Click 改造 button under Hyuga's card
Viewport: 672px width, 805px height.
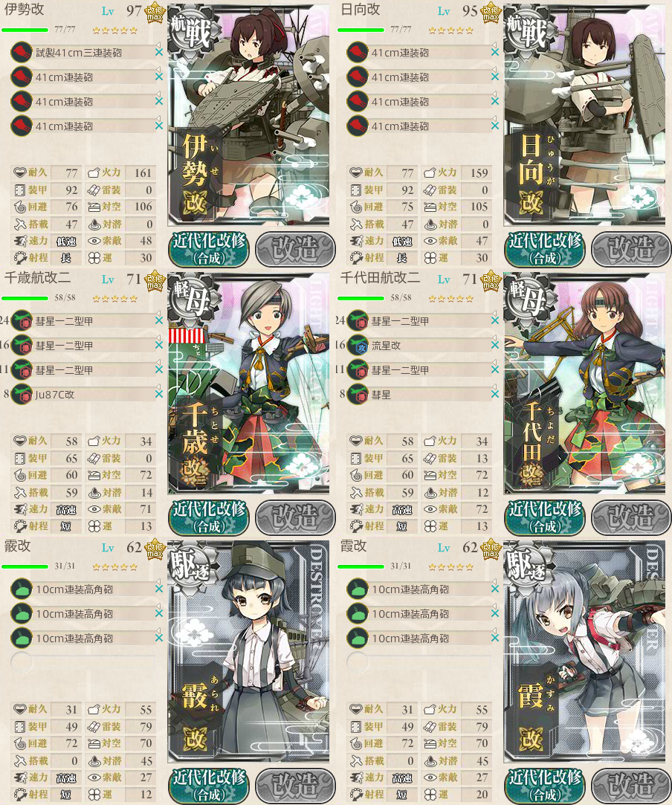coord(631,249)
